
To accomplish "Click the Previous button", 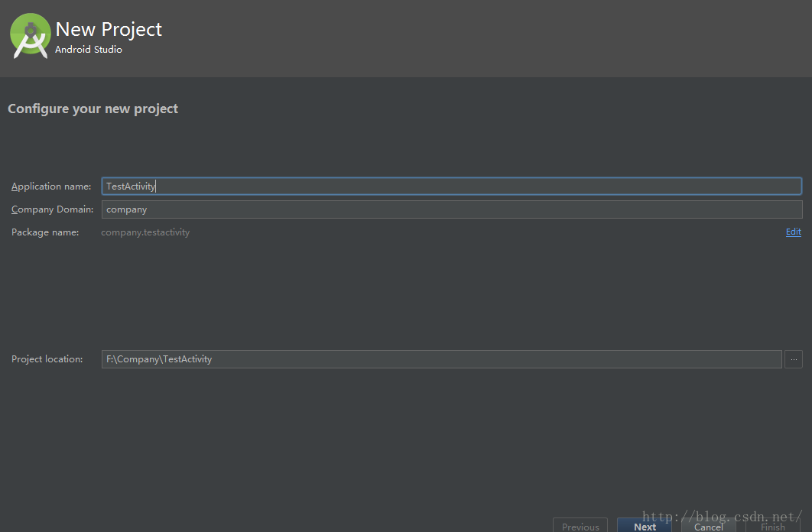I will tap(580, 526).
